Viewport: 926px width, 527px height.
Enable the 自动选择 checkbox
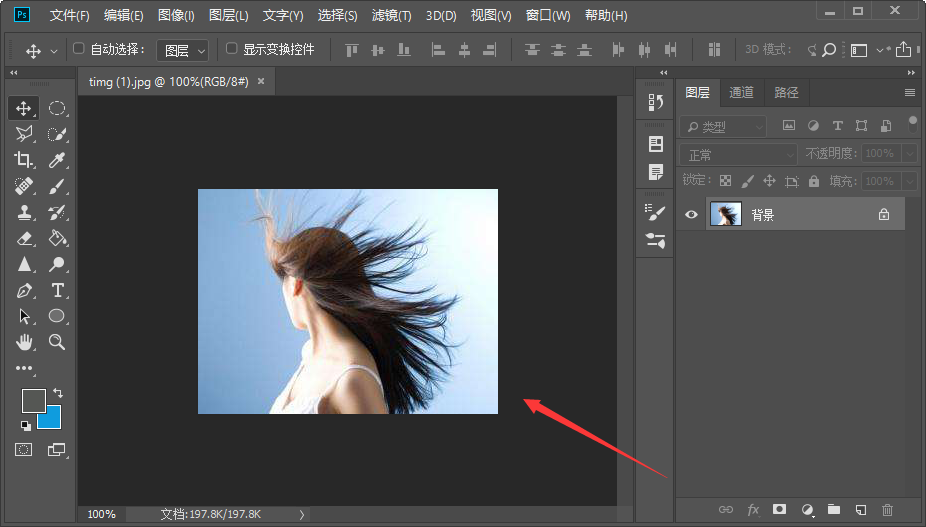pyautogui.click(x=79, y=48)
